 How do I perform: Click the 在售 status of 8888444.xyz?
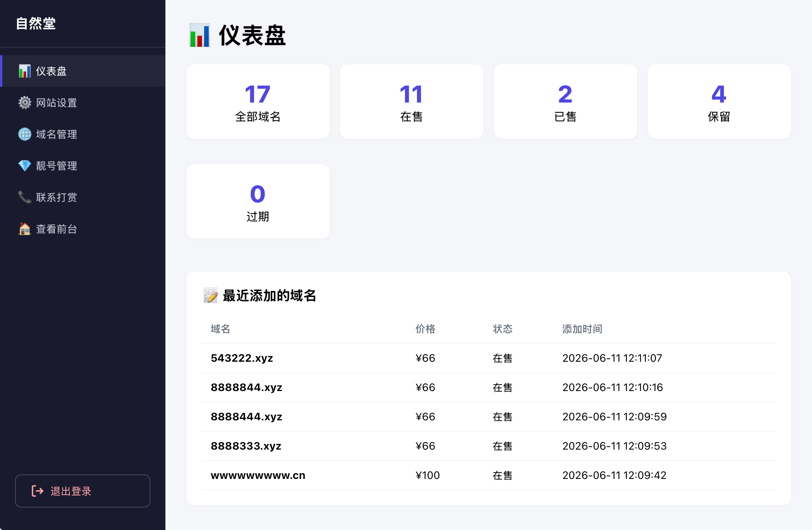[503, 417]
